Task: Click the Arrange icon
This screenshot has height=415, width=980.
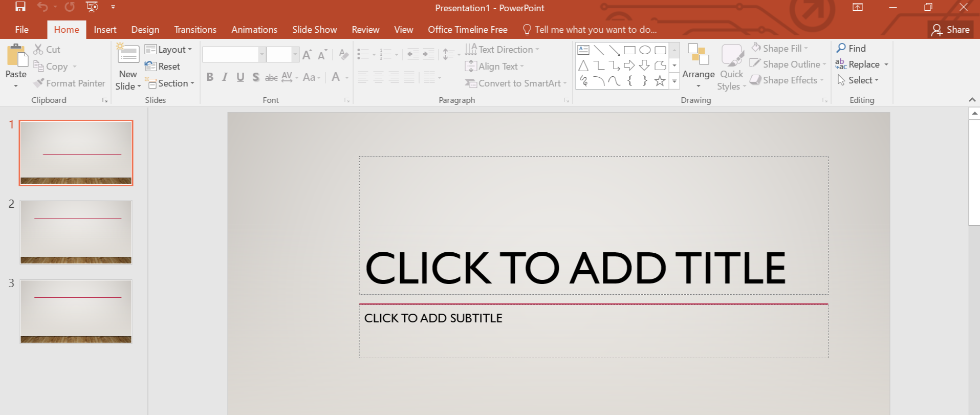Action: [x=698, y=55]
